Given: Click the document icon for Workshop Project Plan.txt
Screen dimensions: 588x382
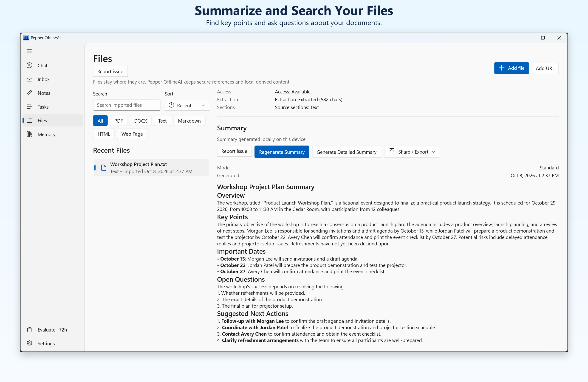Looking at the screenshot, I should tap(104, 168).
